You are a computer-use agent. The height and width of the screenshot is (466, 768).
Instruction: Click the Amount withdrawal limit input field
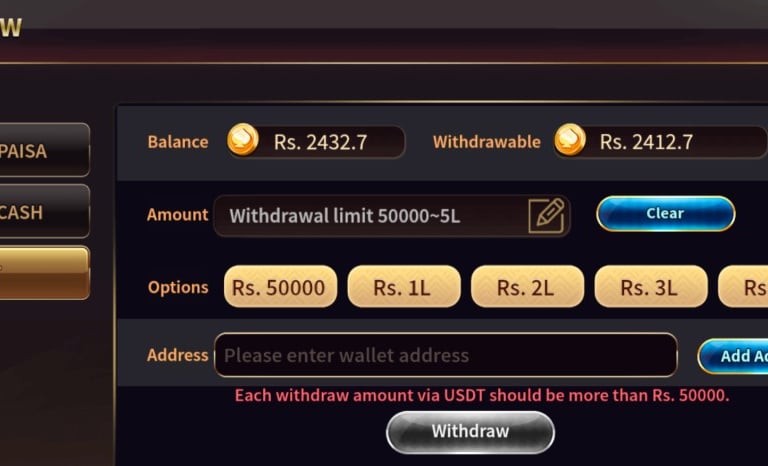(x=392, y=216)
